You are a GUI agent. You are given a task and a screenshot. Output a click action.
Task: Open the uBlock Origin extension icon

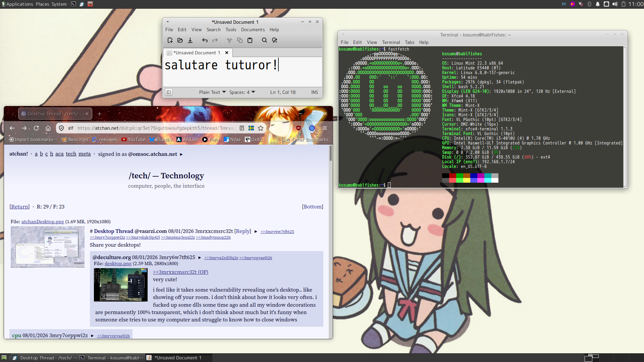pyautogui.click(x=299, y=128)
